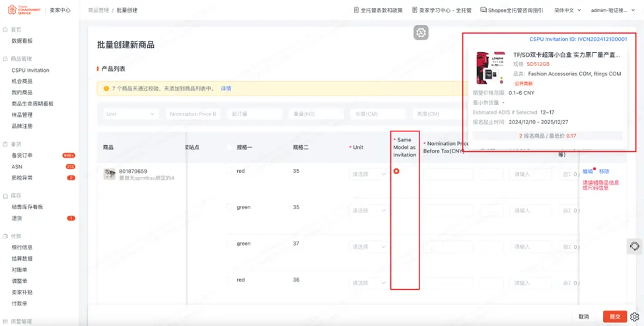This screenshot has height=326, width=644.
Task: Click the 首页 home icon in the sidebar
Action: (x=6, y=30)
